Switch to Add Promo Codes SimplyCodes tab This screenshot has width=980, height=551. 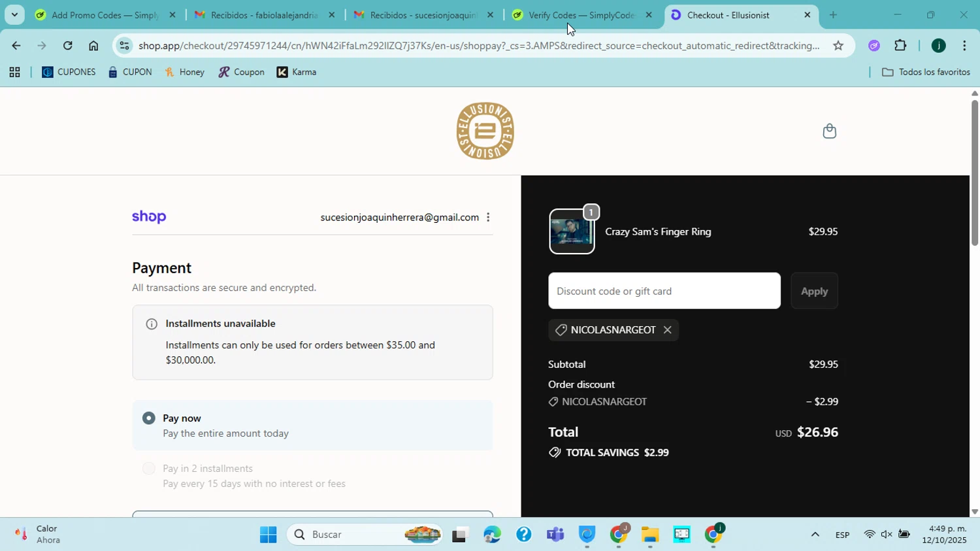click(105, 14)
